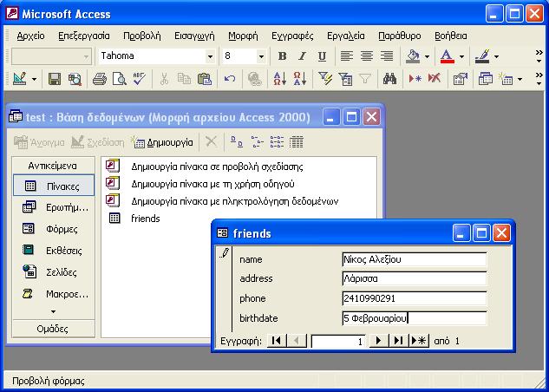549x392 pixels.
Task: Click the phone field 2410990291
Action: point(415,298)
